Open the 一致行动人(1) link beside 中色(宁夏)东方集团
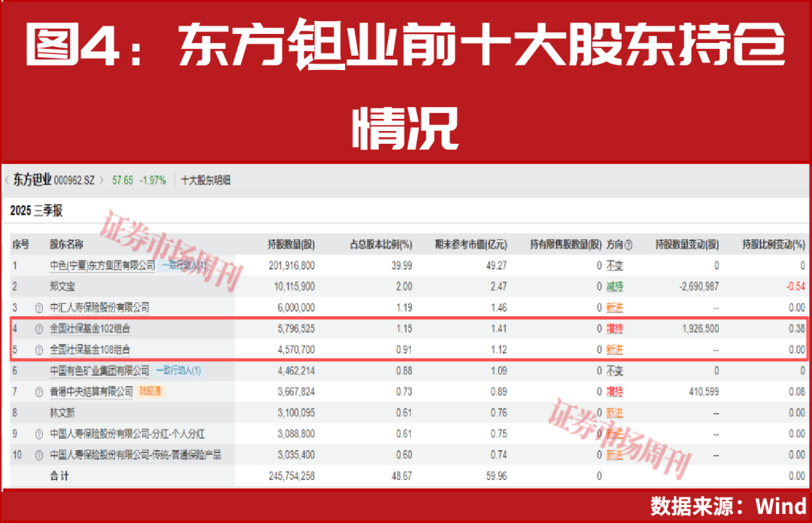This screenshot has height=523, width=812. coord(182,265)
